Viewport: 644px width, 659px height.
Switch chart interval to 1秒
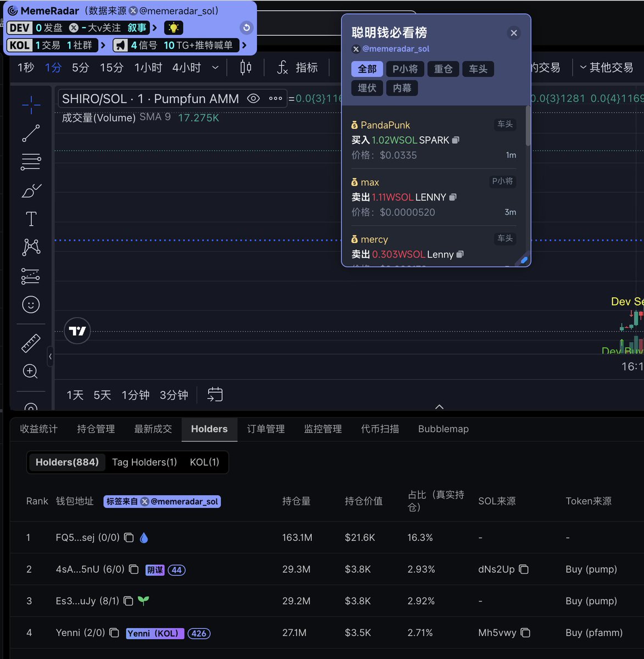pos(26,68)
